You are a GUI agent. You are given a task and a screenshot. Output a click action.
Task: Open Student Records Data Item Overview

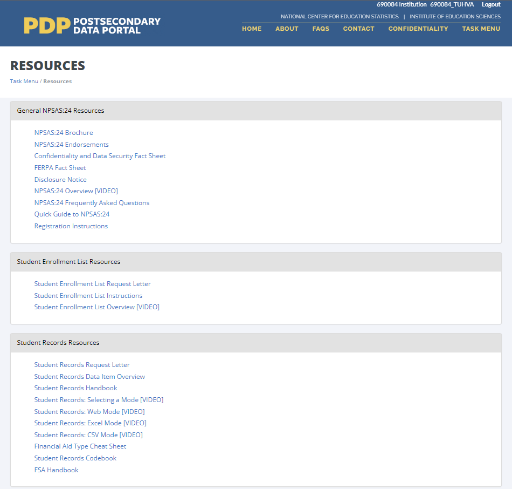(90, 377)
